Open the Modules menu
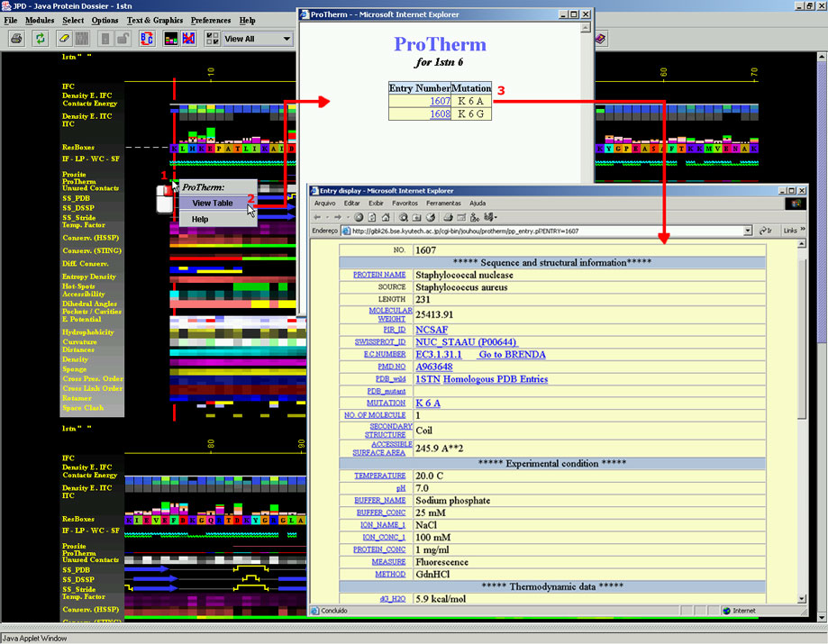828x644 pixels. point(40,20)
